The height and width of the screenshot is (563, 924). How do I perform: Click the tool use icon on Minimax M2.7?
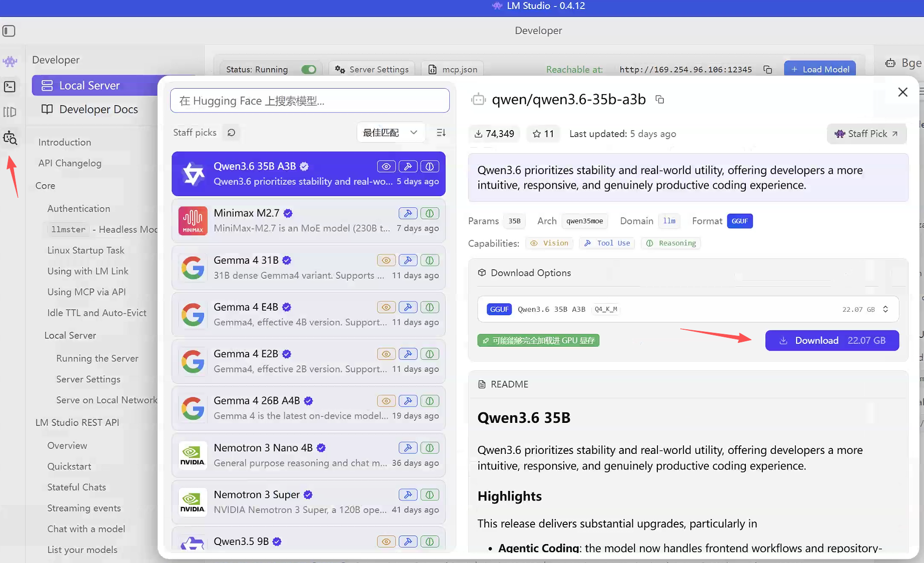[x=408, y=213]
